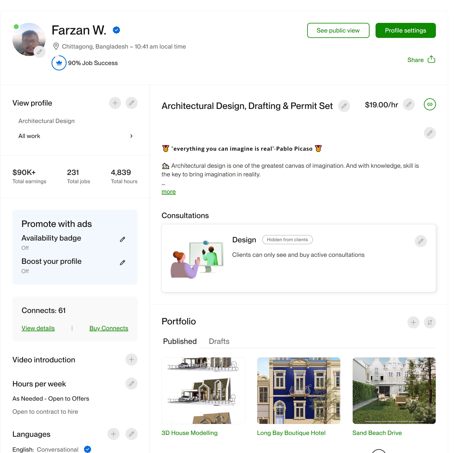Expand overview text with more link
Image resolution: width=476 pixels, height=453 pixels.
click(x=168, y=192)
